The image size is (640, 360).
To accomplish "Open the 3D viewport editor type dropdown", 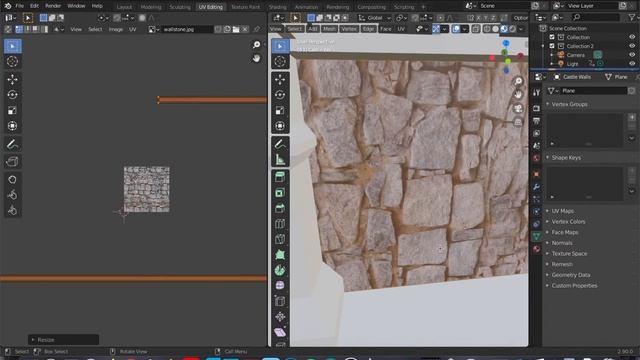I will click(x=279, y=18).
